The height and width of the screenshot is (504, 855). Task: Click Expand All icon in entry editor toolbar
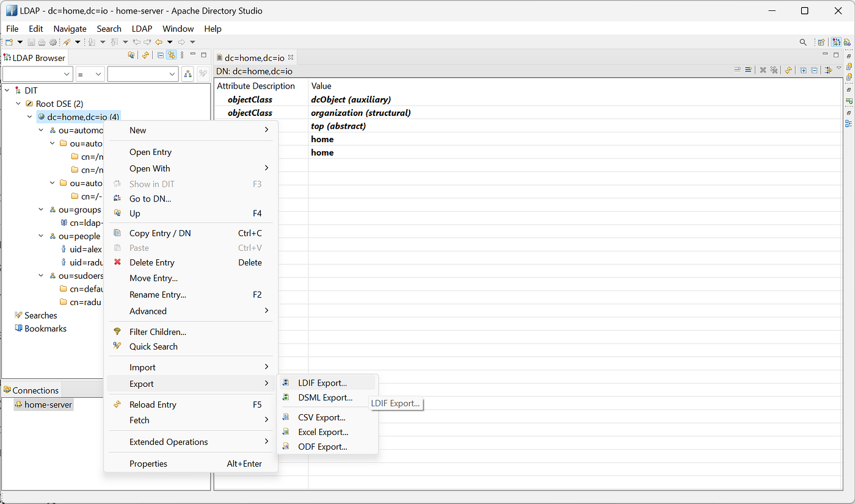click(x=803, y=70)
